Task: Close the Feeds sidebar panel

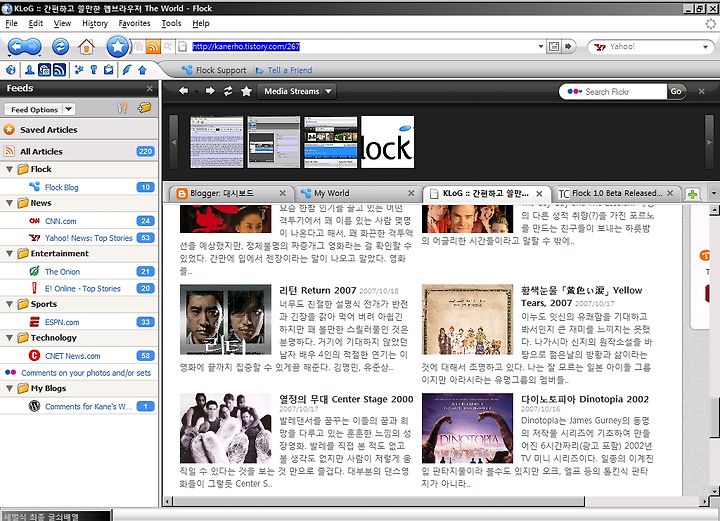Action: coord(150,88)
